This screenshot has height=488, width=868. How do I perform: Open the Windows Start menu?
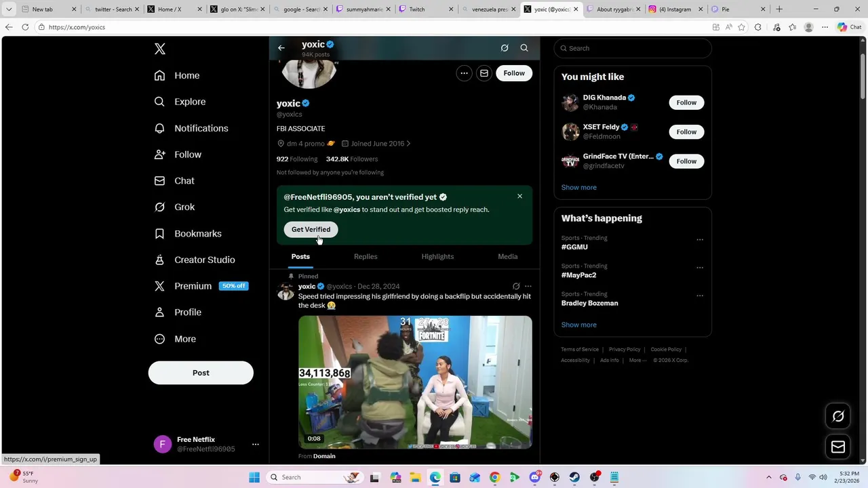pyautogui.click(x=254, y=477)
